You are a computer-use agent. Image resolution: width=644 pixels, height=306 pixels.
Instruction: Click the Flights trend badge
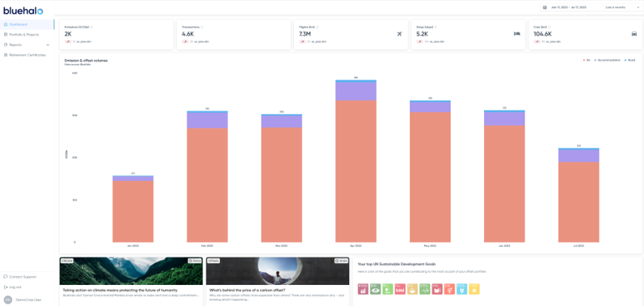302,41
